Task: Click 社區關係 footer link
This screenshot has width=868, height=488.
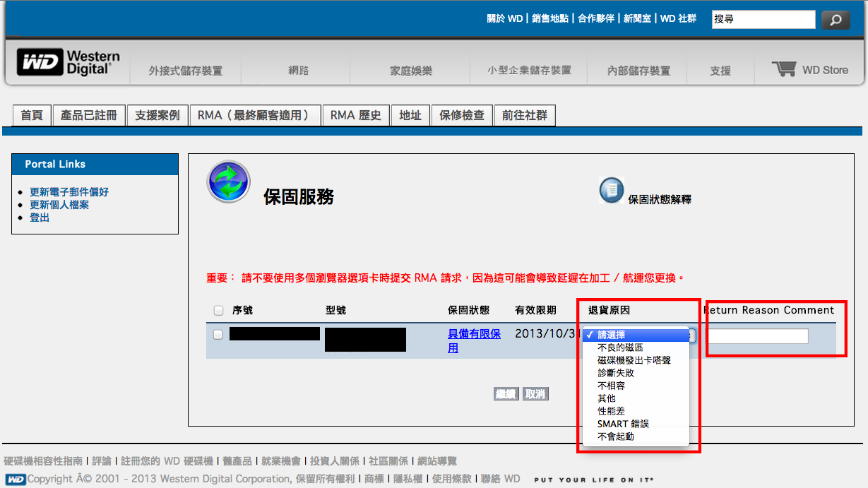Action: [x=388, y=460]
